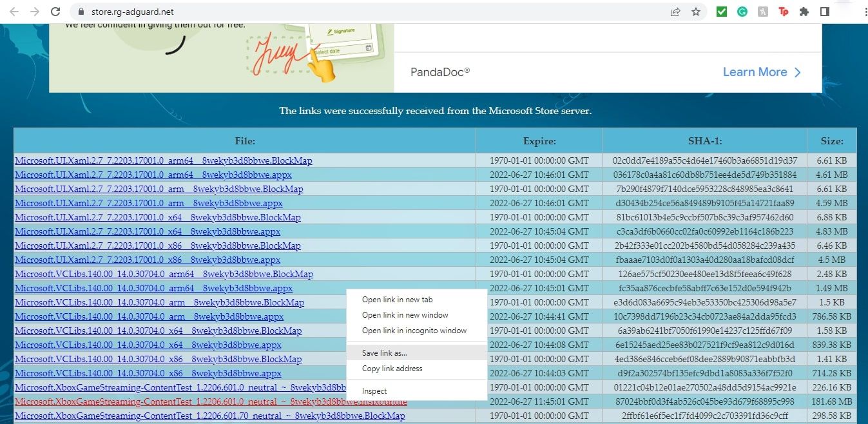
Task: Select expire time 2022-06-27 11:45:01 GMT
Action: click(539, 401)
